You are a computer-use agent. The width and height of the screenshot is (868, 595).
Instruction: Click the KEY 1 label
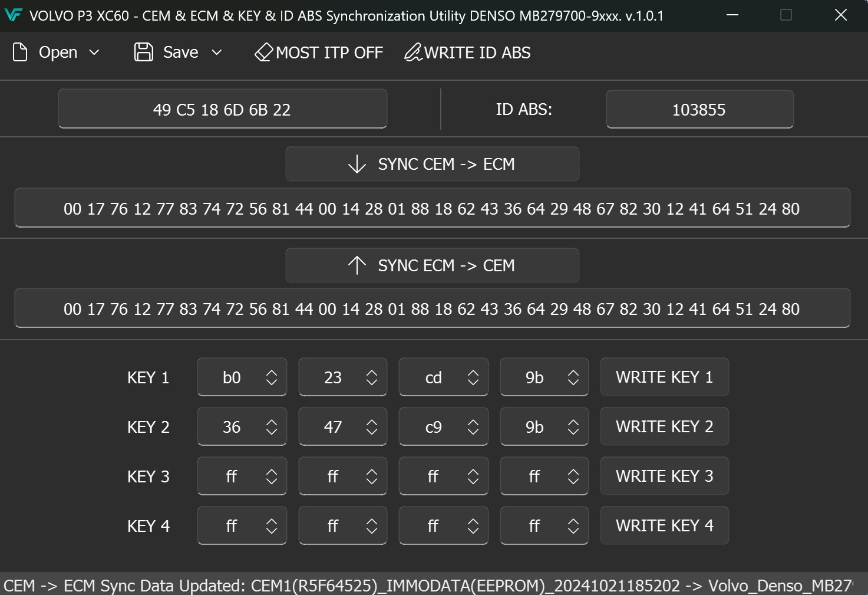(148, 377)
